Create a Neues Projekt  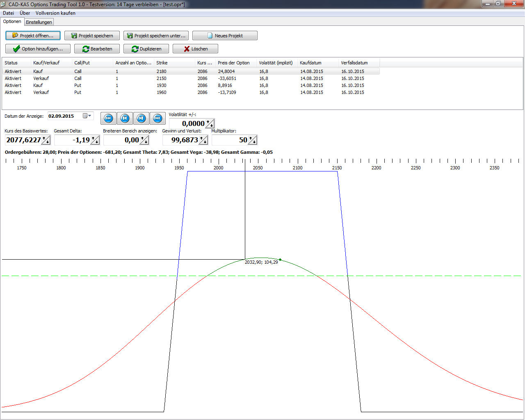click(x=225, y=36)
